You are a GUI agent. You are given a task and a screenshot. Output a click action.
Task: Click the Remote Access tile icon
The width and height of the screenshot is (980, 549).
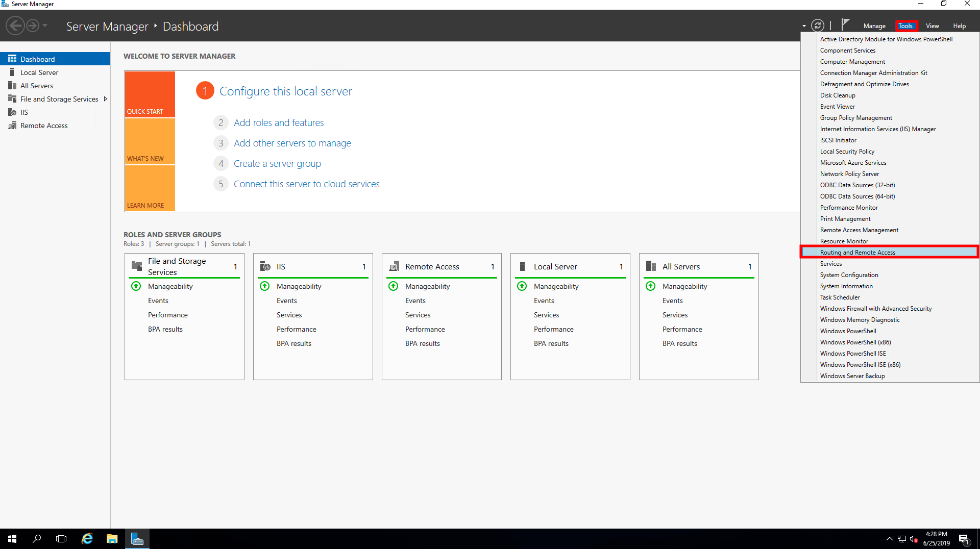[x=394, y=266]
